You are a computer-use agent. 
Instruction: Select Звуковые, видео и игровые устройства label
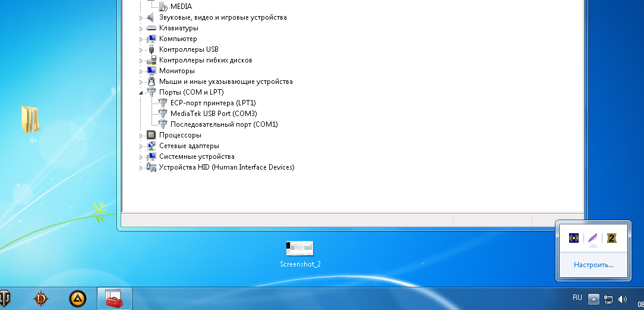(x=223, y=17)
